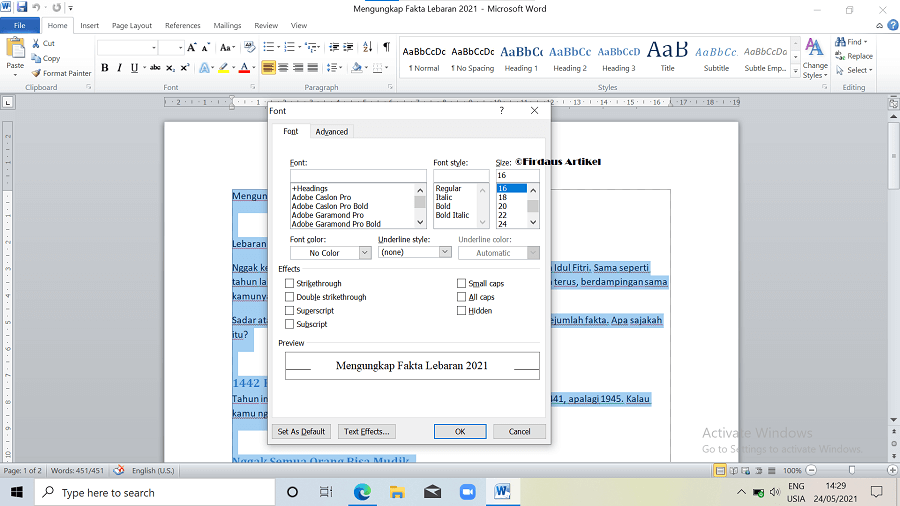Select the Format Painter brush
This screenshot has height=506, width=900.
pyautogui.click(x=36, y=73)
